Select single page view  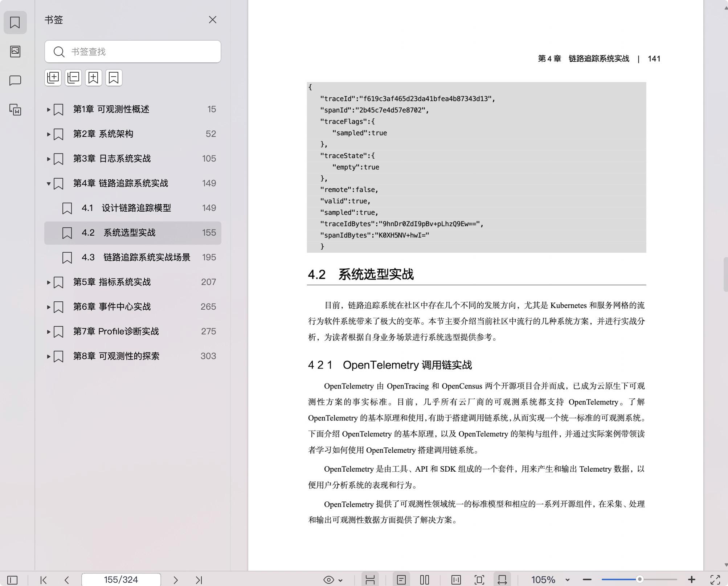click(401, 580)
